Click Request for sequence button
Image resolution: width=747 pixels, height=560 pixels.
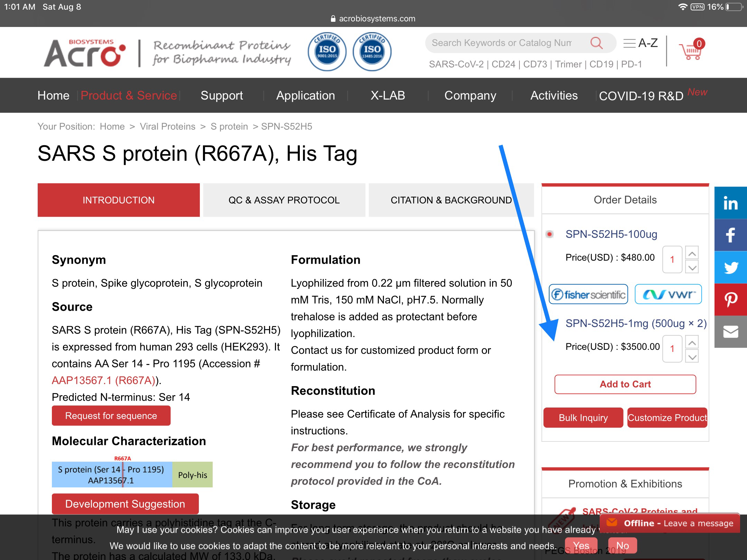point(111,416)
